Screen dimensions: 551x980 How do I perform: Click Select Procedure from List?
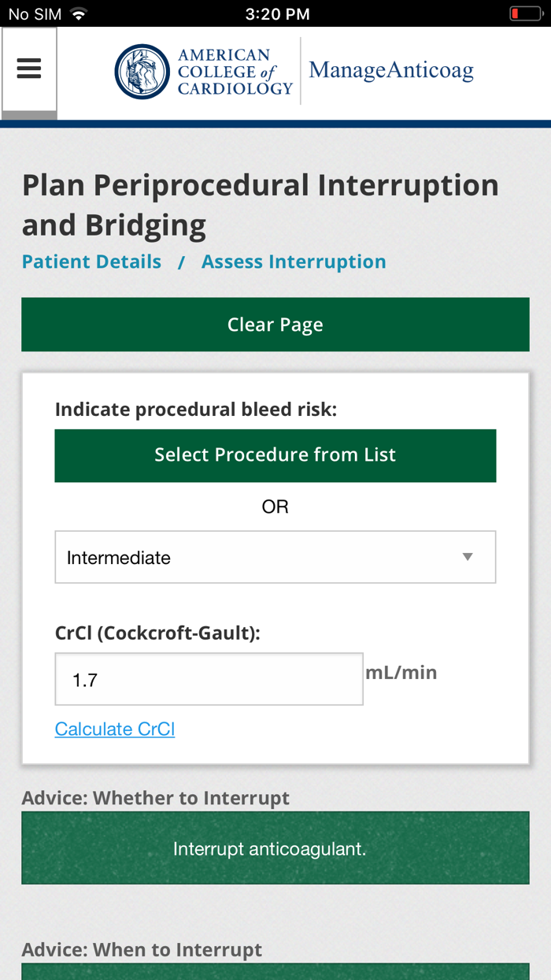(275, 455)
